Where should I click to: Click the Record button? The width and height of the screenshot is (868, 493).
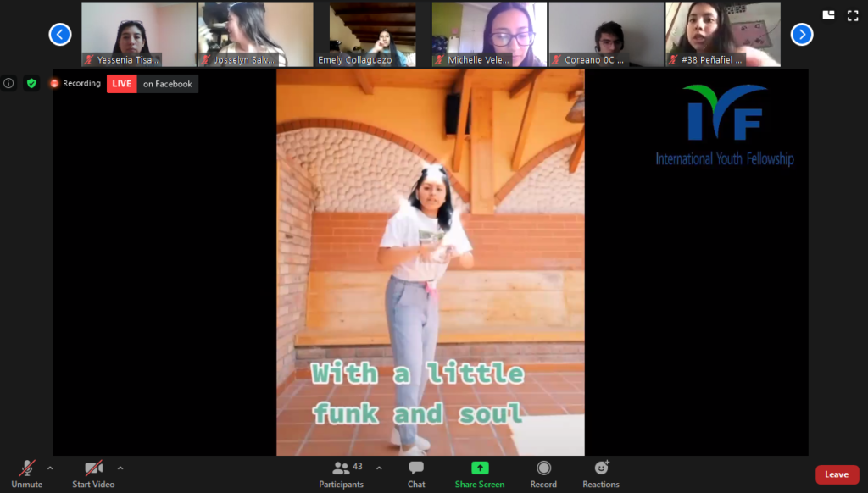(543, 474)
